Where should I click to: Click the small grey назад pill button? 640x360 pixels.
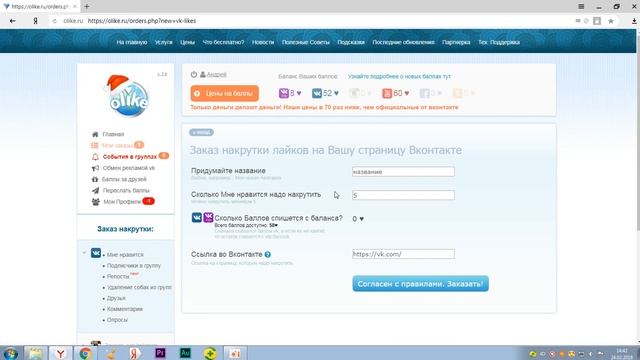201,132
